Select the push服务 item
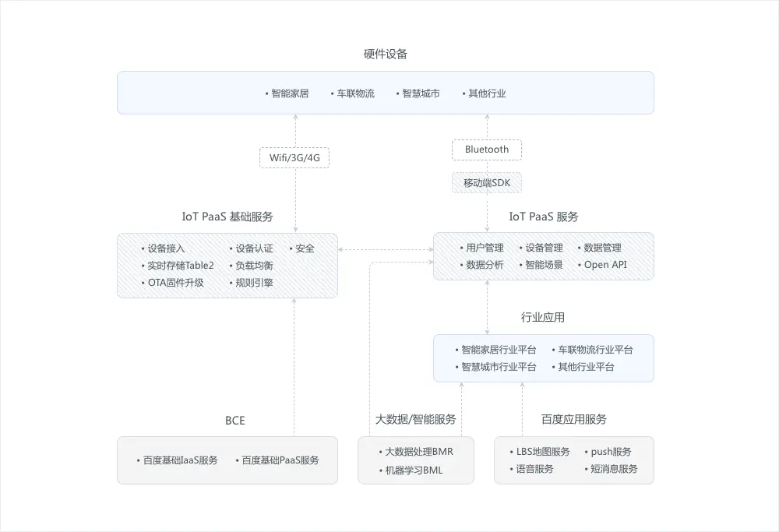The width and height of the screenshot is (779, 532). [x=611, y=452]
